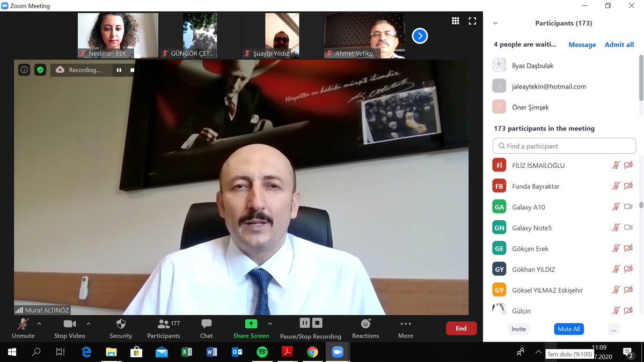Image resolution: width=644 pixels, height=362 pixels.
Task: Open Windows Start menu
Action: 12,352
